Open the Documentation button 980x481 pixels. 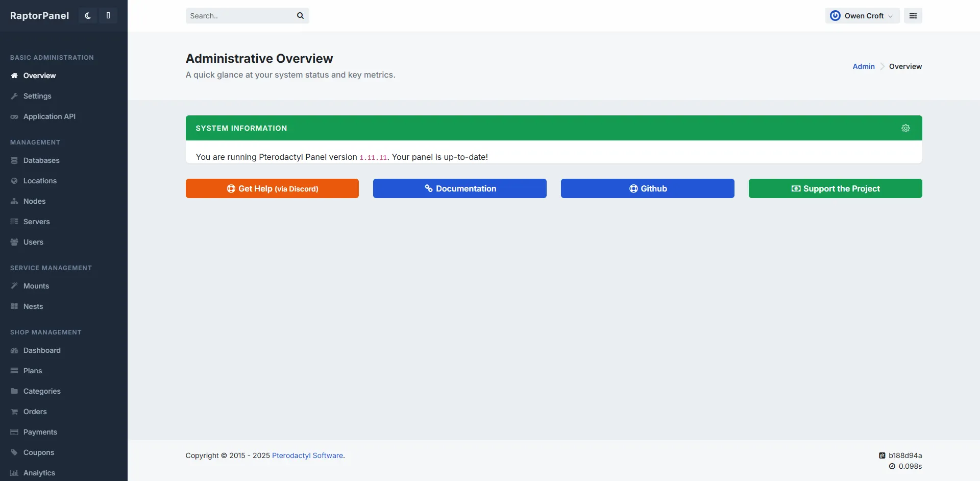pyautogui.click(x=459, y=188)
